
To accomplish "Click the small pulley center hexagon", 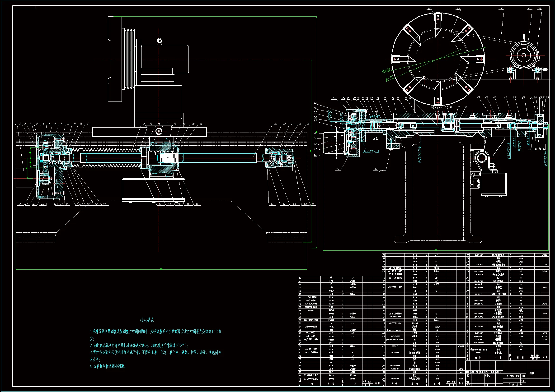I will 524,55.
